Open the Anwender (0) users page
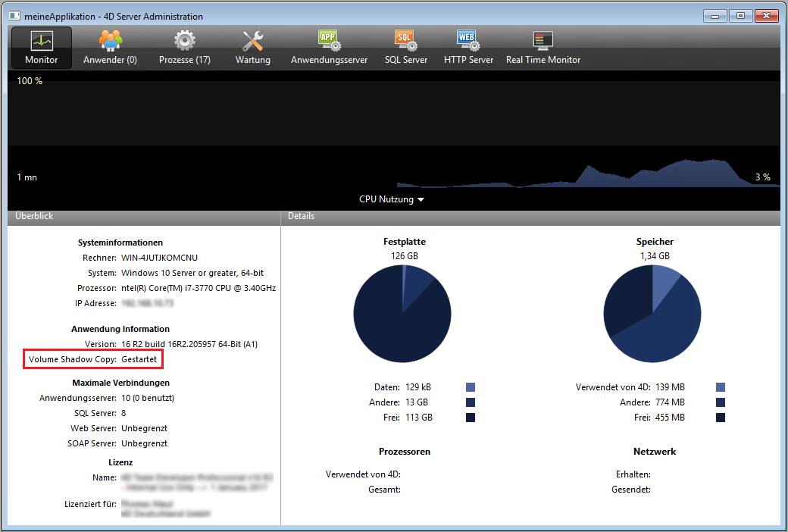The height and width of the screenshot is (532, 788). 110,48
